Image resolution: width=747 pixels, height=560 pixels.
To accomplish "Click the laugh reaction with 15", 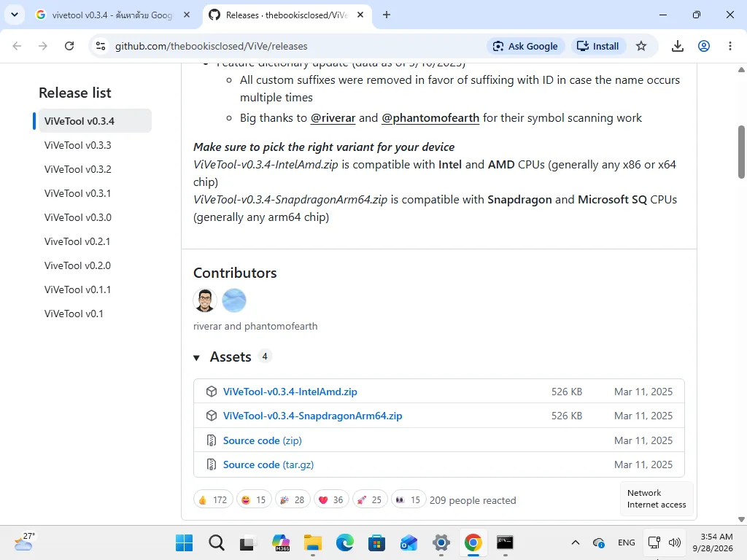I will (x=253, y=499).
